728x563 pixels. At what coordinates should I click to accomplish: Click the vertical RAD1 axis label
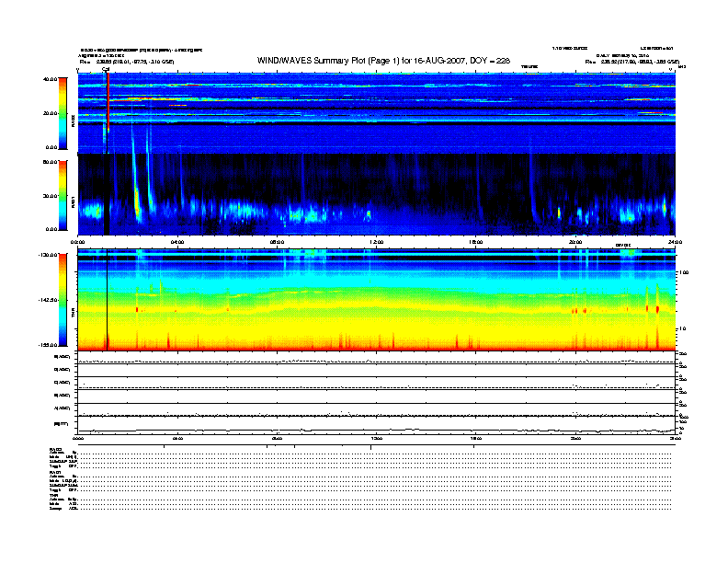coord(73,202)
